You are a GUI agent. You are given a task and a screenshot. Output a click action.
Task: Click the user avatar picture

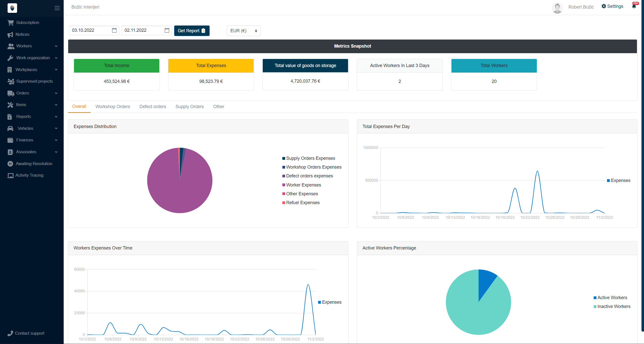click(x=557, y=8)
